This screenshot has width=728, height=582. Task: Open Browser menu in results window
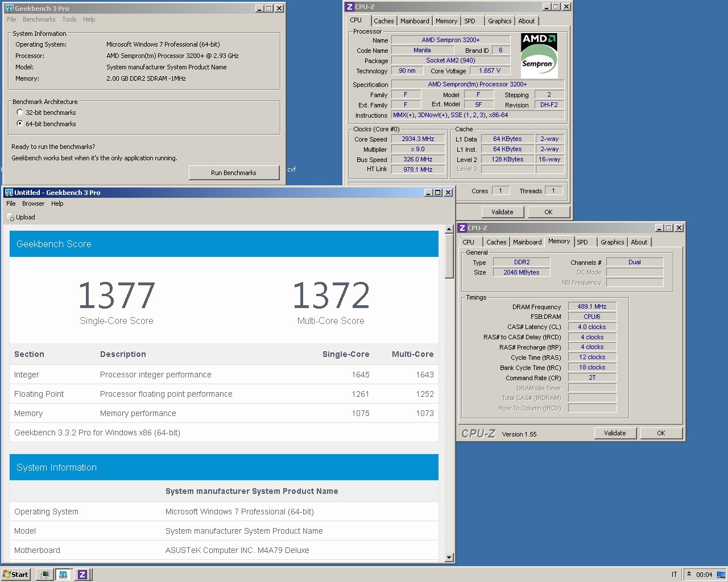(33, 203)
